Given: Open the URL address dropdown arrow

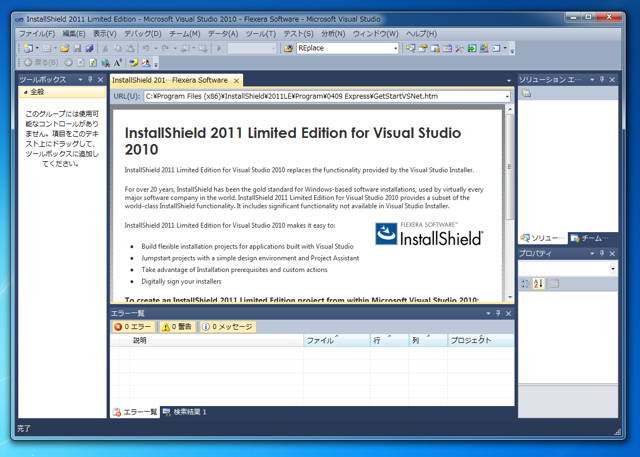Looking at the screenshot, I should pos(507,97).
